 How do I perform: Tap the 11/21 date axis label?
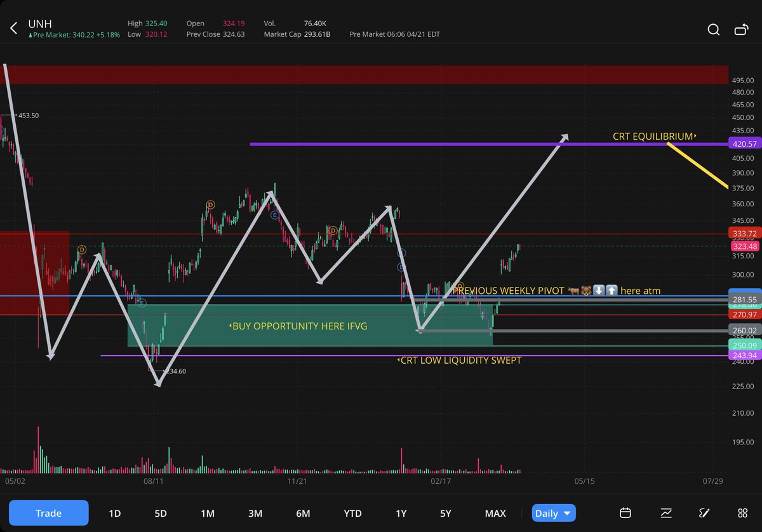point(297,482)
